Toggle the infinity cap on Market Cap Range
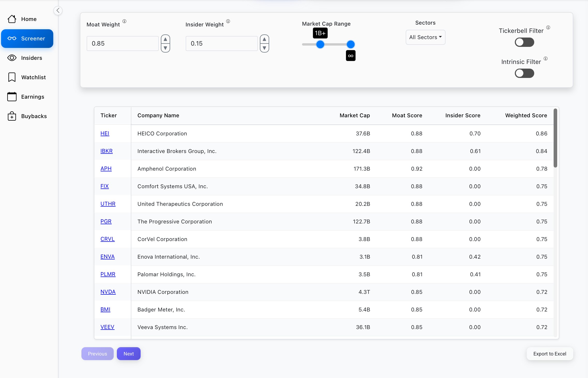Viewport: 588px width, 378px height. click(x=351, y=55)
